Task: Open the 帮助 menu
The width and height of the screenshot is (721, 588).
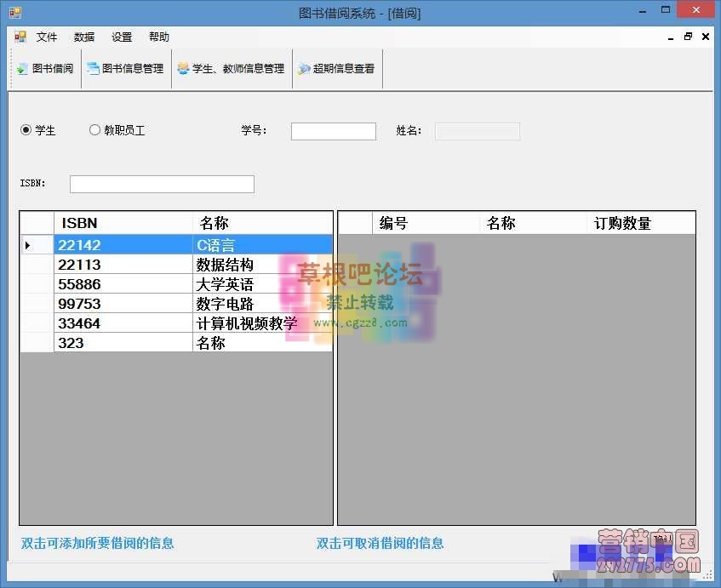Action: click(x=157, y=37)
